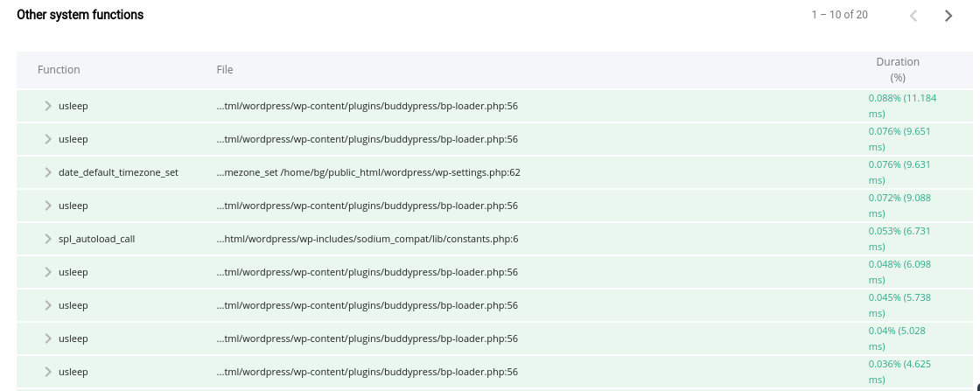Click the 'Other system functions' heading

[x=80, y=15]
